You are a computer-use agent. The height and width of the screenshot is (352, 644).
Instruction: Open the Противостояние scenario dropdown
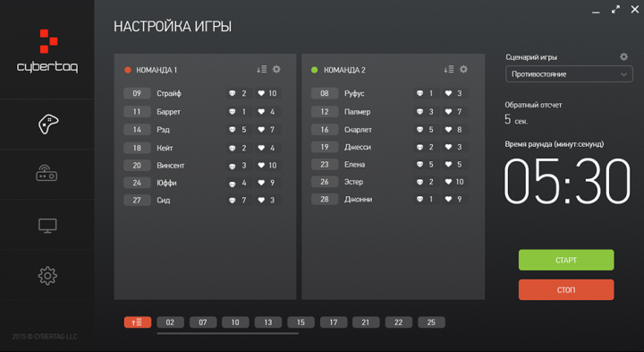tap(569, 74)
